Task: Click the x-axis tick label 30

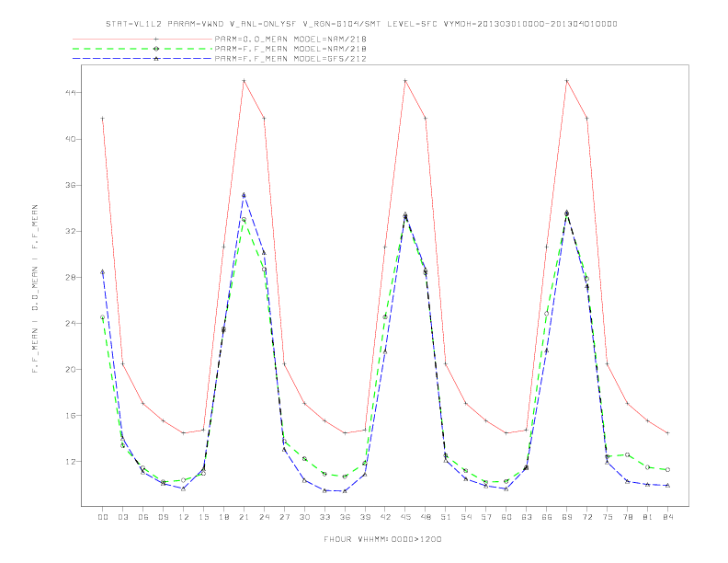Action: tap(304, 517)
